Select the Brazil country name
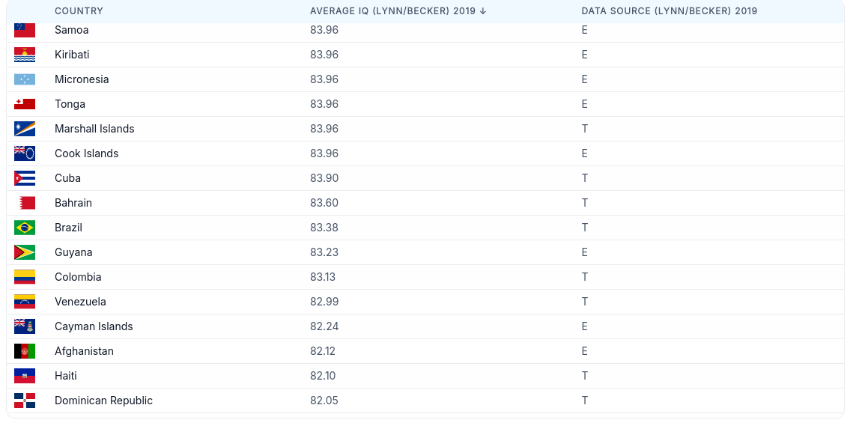Viewport: 868px width, 423px height. tap(69, 228)
